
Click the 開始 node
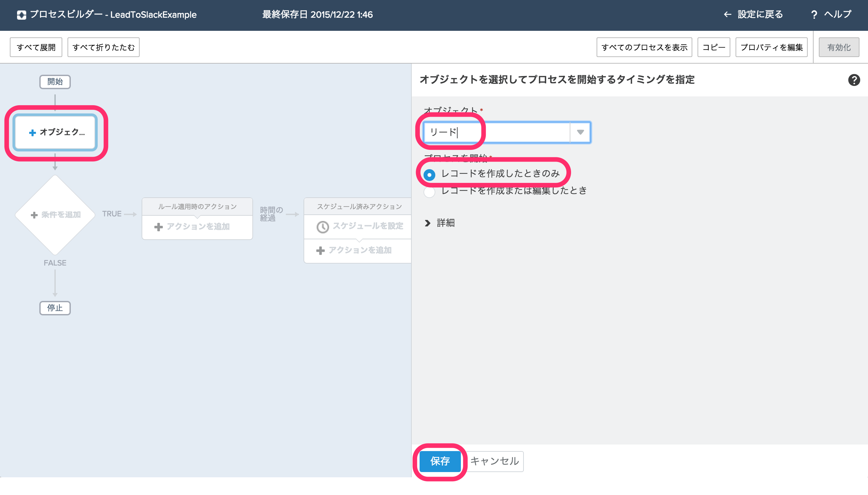(55, 82)
